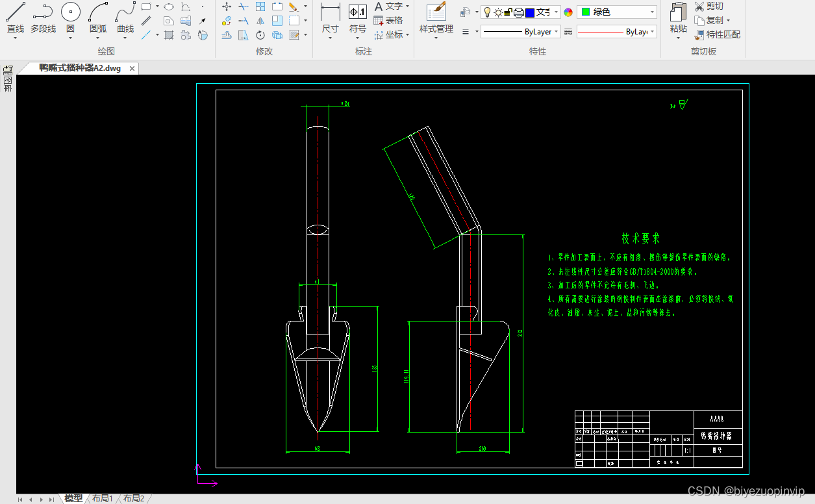
Task: Click the 粘贴 (Paste) button
Action: 678,18
